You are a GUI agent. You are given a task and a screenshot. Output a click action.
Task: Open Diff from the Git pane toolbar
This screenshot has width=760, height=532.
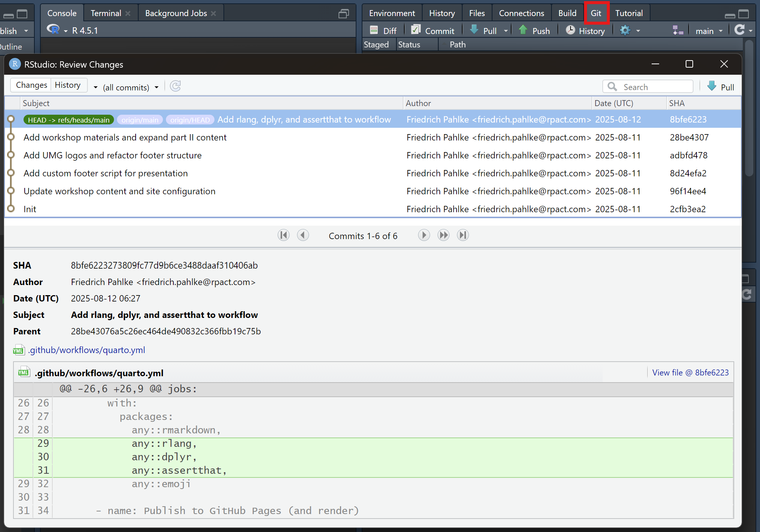click(383, 31)
